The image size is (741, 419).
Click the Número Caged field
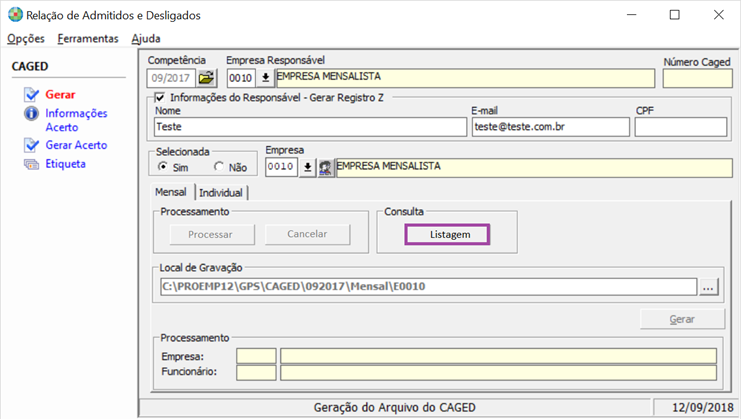[x=698, y=78]
